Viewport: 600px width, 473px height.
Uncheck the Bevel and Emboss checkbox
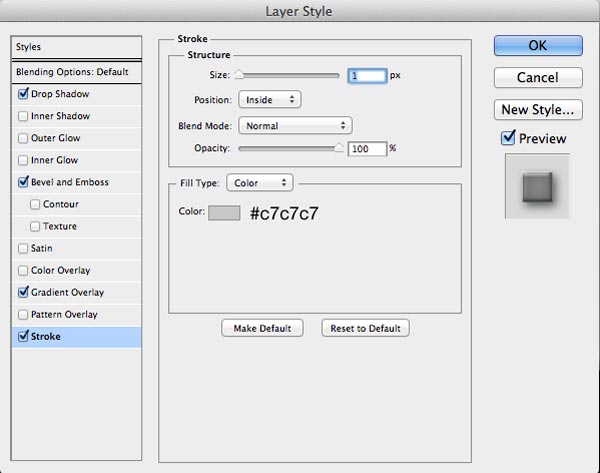pyautogui.click(x=23, y=182)
